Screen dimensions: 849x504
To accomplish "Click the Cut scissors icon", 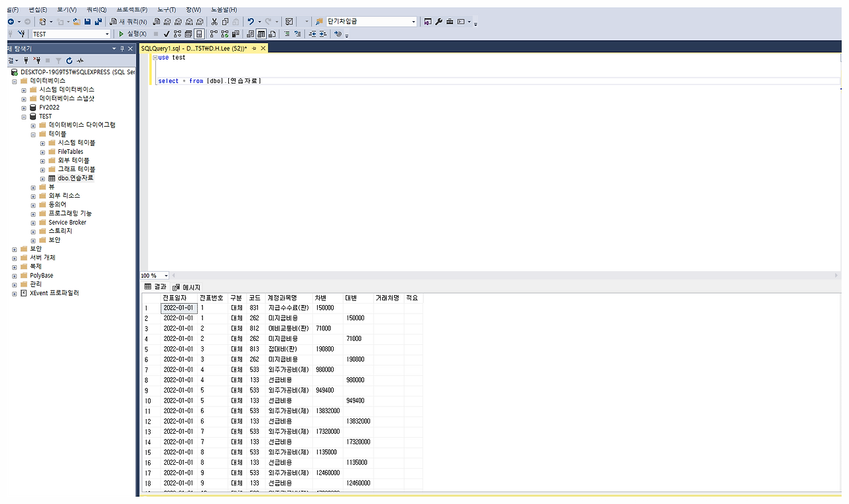I will click(214, 21).
